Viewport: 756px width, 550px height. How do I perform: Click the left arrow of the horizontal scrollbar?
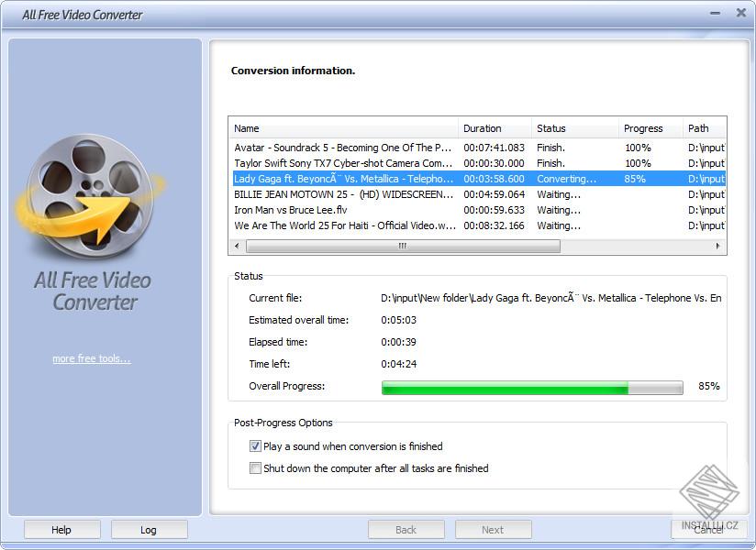[239, 246]
